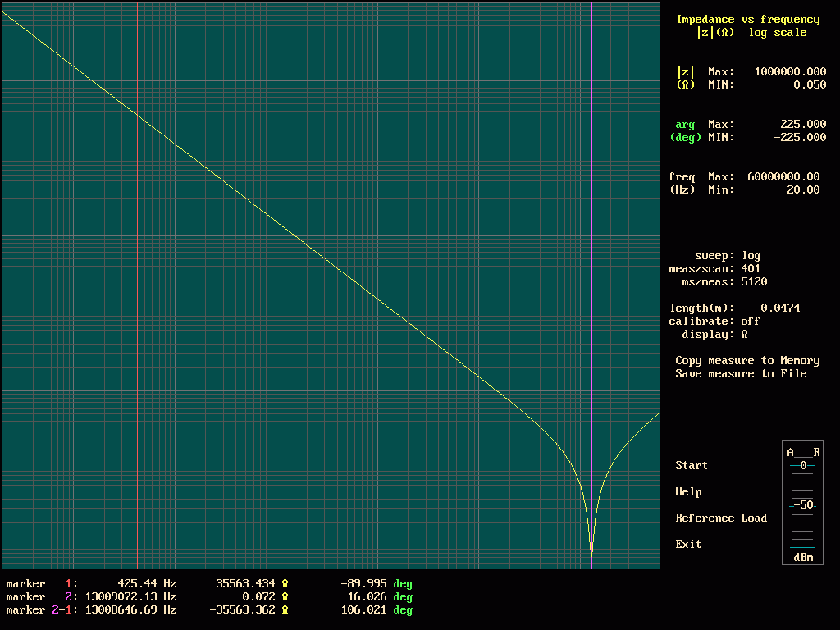Choose Copy measure to Memory
The width and height of the screenshot is (840, 630).
[747, 361]
